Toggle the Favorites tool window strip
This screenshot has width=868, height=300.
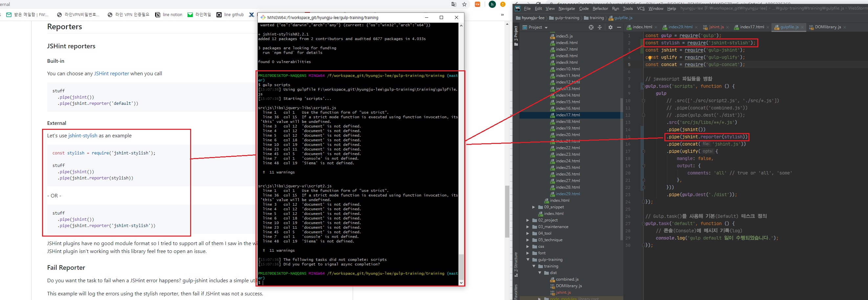(516, 291)
